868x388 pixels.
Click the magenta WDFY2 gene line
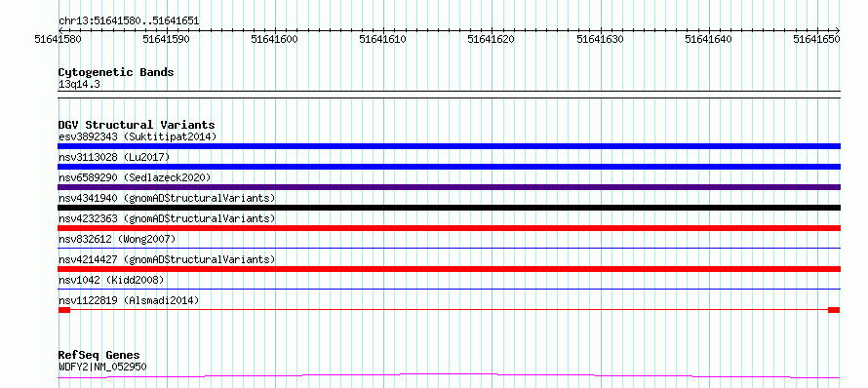point(449,376)
